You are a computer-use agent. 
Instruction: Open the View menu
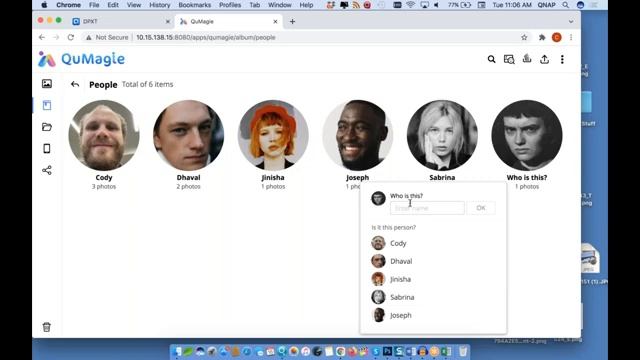point(134,5)
